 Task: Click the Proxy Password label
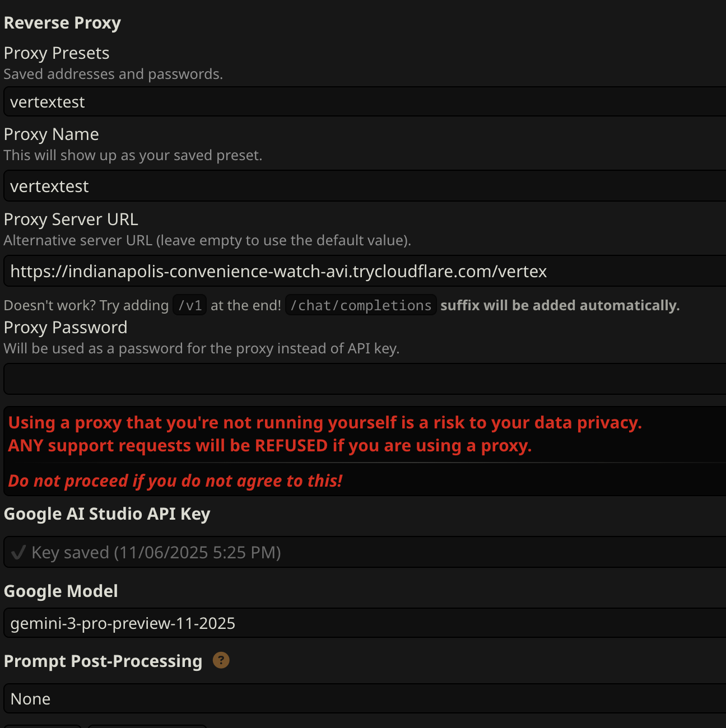click(x=66, y=328)
